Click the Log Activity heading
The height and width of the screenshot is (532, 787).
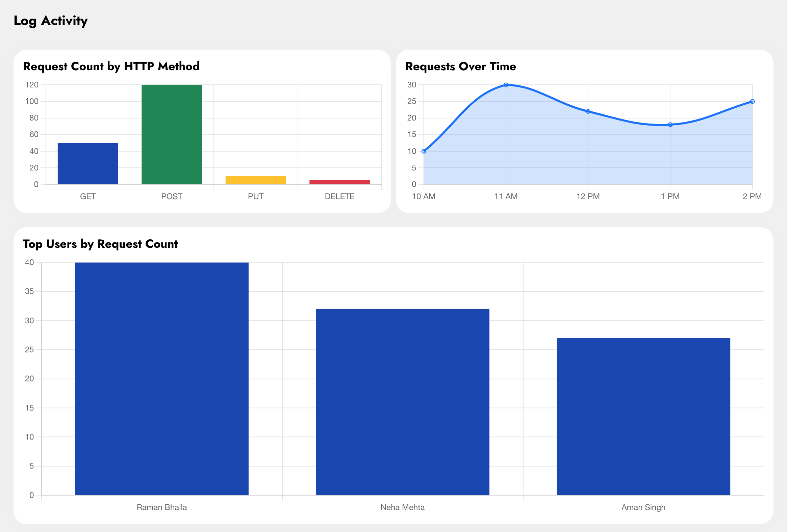click(50, 21)
